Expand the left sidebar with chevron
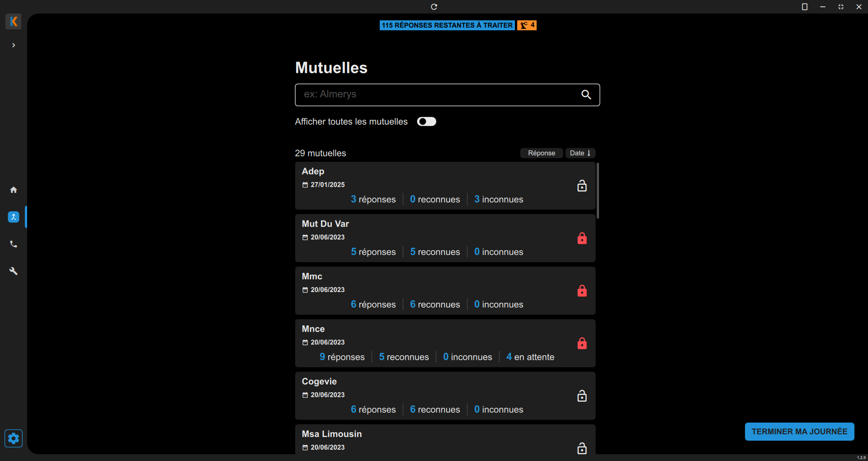Screen dimensions: 868x461 [x=14, y=45]
